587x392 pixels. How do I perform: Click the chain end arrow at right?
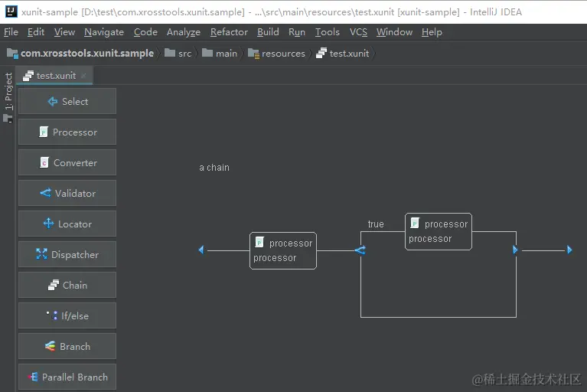pos(569,250)
